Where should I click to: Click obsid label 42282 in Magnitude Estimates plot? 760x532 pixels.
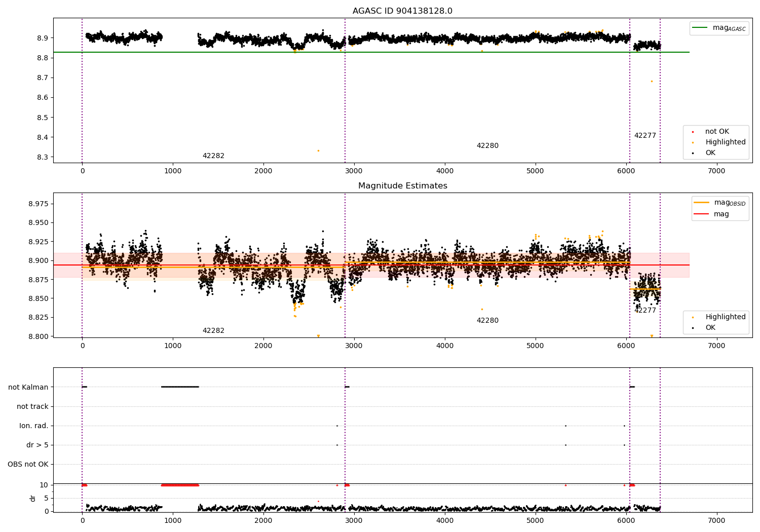(x=213, y=331)
